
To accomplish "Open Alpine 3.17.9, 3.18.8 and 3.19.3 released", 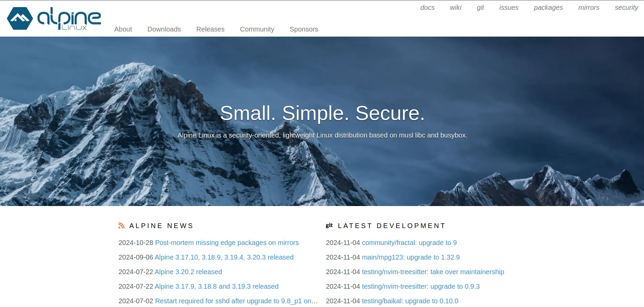I will (x=216, y=286).
